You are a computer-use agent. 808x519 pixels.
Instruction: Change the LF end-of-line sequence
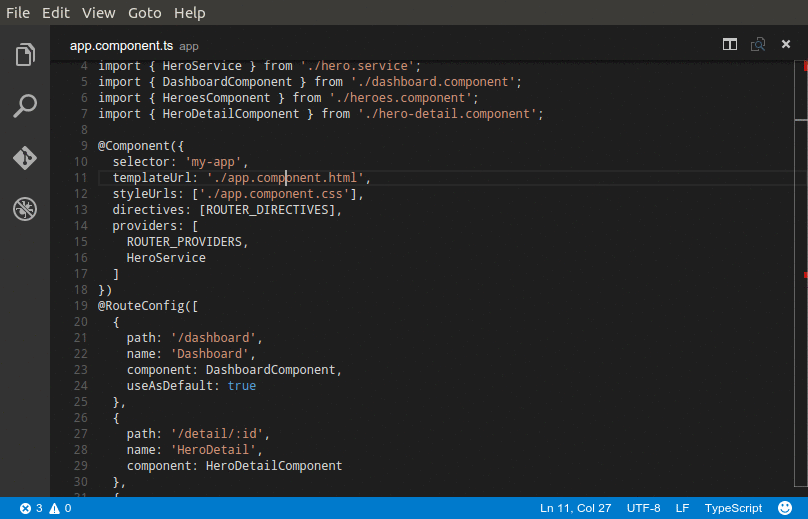pos(682,508)
